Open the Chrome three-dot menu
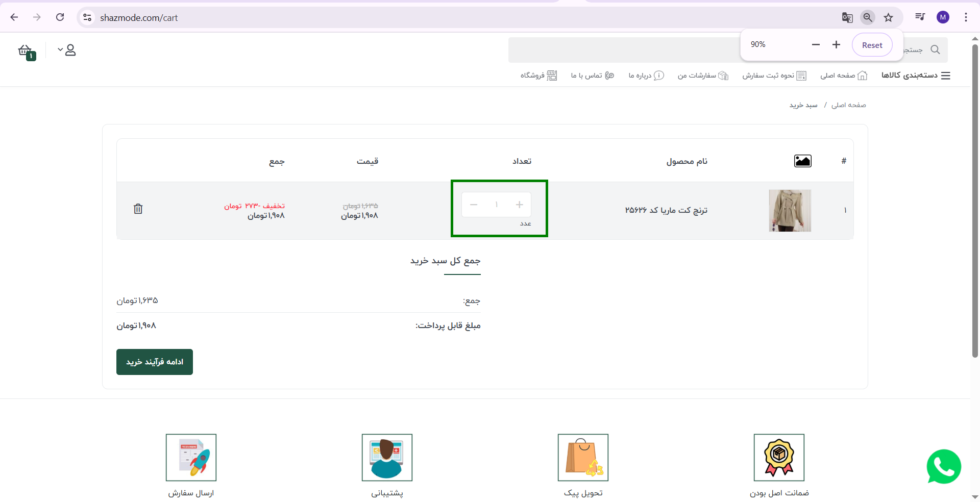Screen dimensions: 980x502 coord(966,17)
